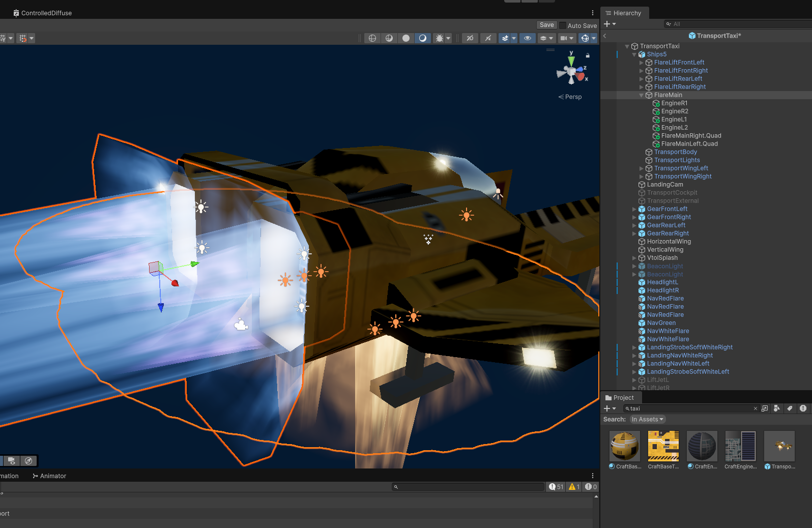Click console search field

pos(468,487)
